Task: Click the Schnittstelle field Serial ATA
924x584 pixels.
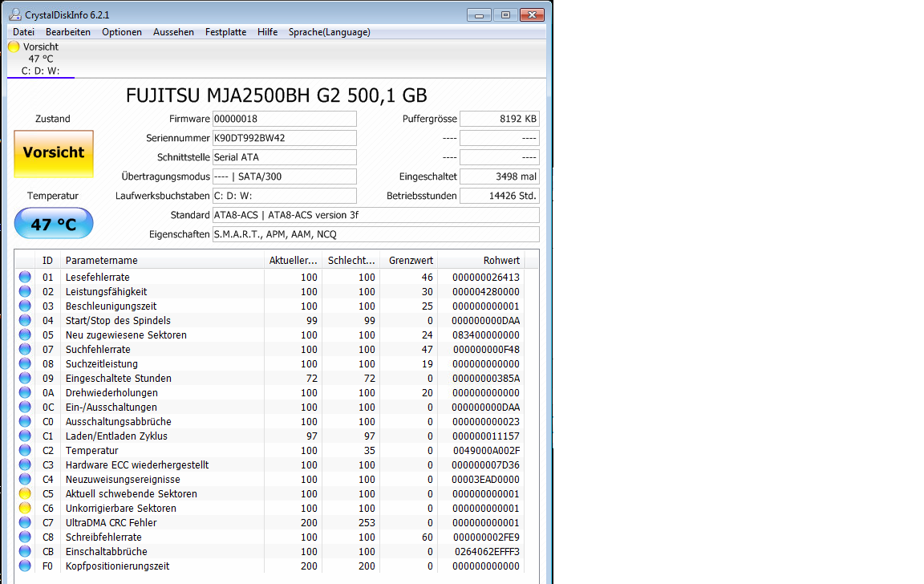Action: point(285,157)
